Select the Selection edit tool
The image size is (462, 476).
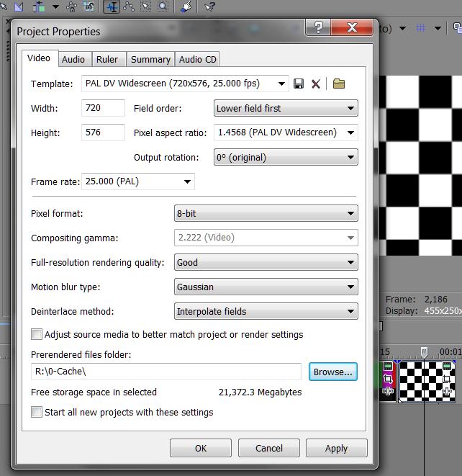[146, 6]
